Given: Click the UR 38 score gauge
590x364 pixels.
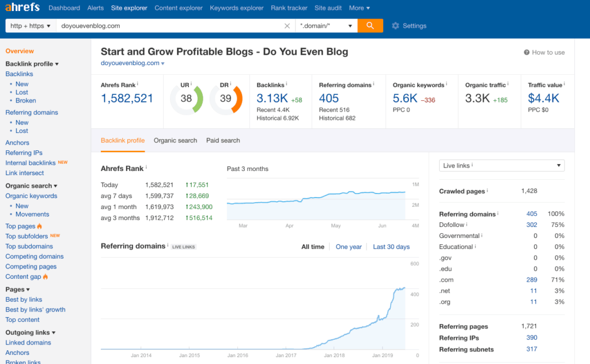Looking at the screenshot, I should coord(187,99).
